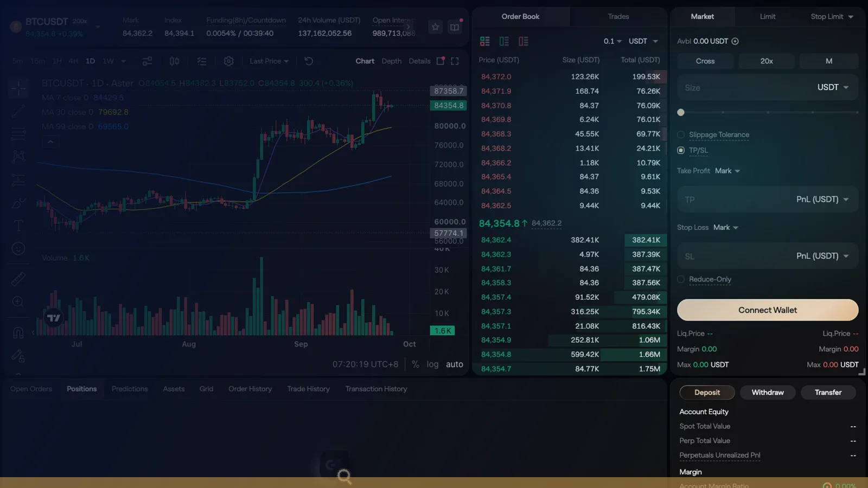Pop out the chart into new window
Image resolution: width=868 pixels, height=488 pixels.
click(x=441, y=61)
